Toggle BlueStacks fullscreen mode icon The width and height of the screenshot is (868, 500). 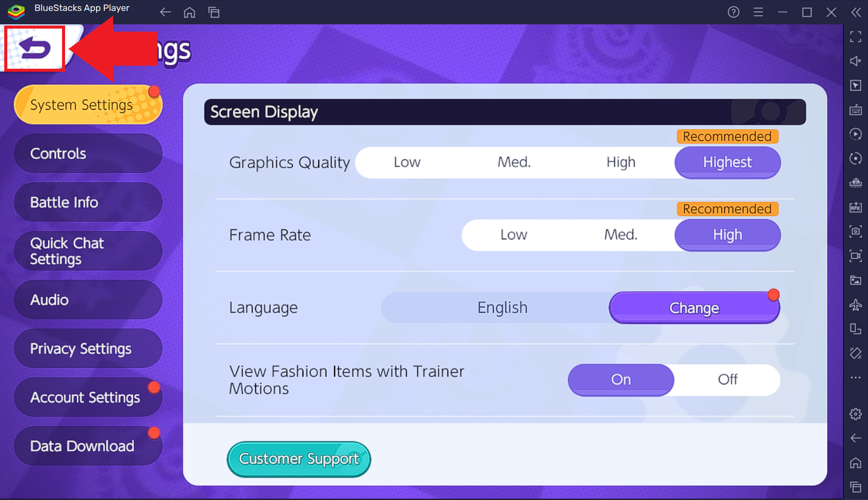point(856,36)
